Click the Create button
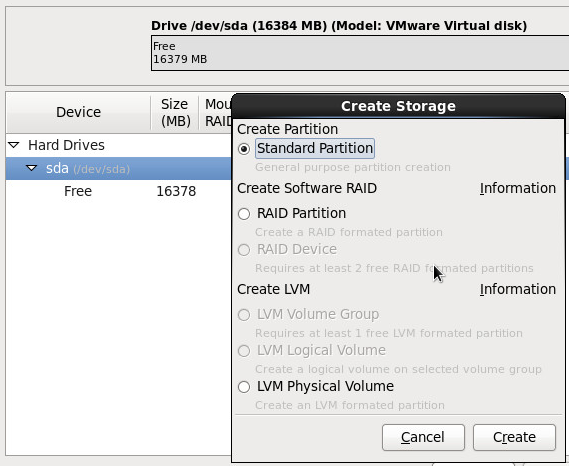This screenshot has width=569, height=466. [x=514, y=437]
